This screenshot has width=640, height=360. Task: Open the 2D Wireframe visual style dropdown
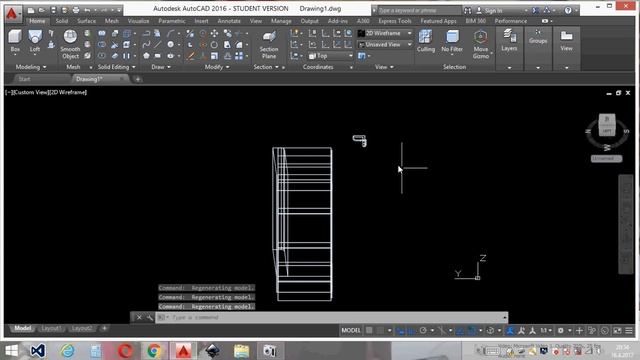[385, 33]
